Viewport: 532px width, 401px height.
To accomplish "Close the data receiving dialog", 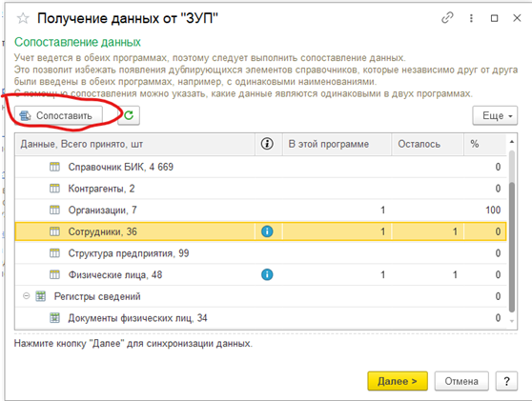I will point(517,18).
